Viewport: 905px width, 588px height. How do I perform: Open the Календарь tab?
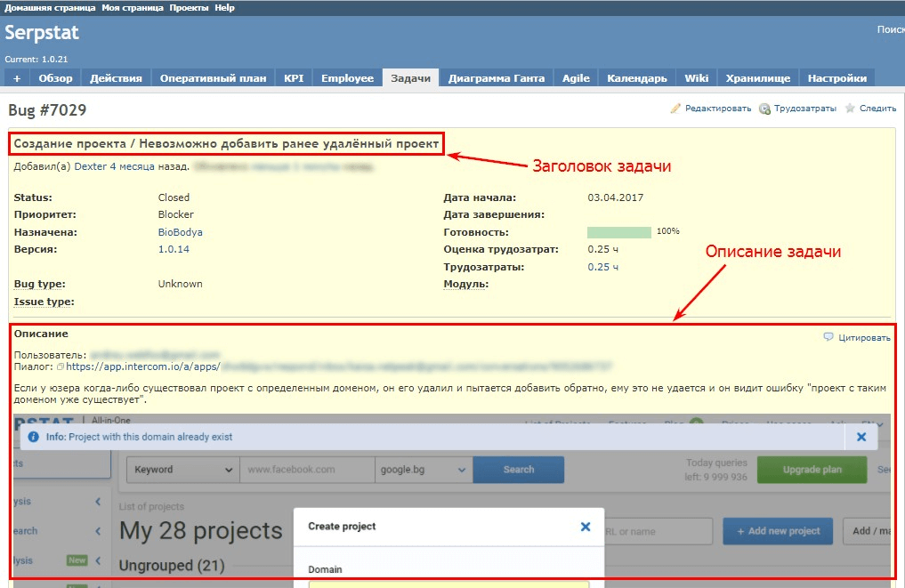[636, 78]
